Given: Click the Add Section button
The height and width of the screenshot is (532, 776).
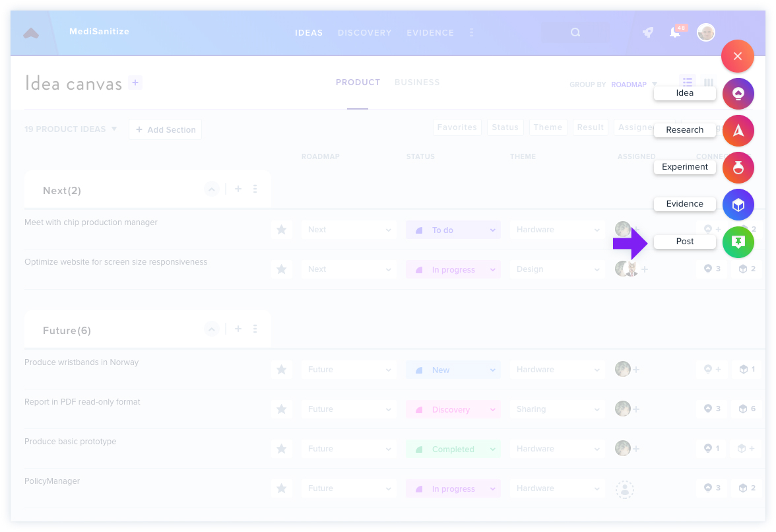Looking at the screenshot, I should (165, 129).
